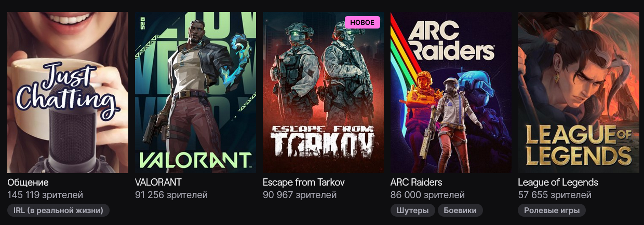The image size is (644, 225).
Task: Open the VALORANT cover image
Action: [x=195, y=92]
